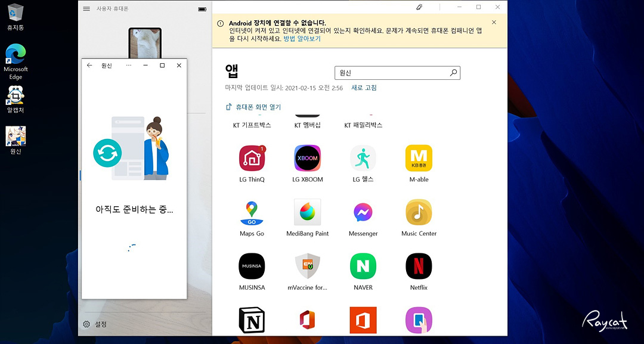The width and height of the screenshot is (644, 344).
Task: Open Microsoft Edge desktop shortcut
Action: (16, 61)
